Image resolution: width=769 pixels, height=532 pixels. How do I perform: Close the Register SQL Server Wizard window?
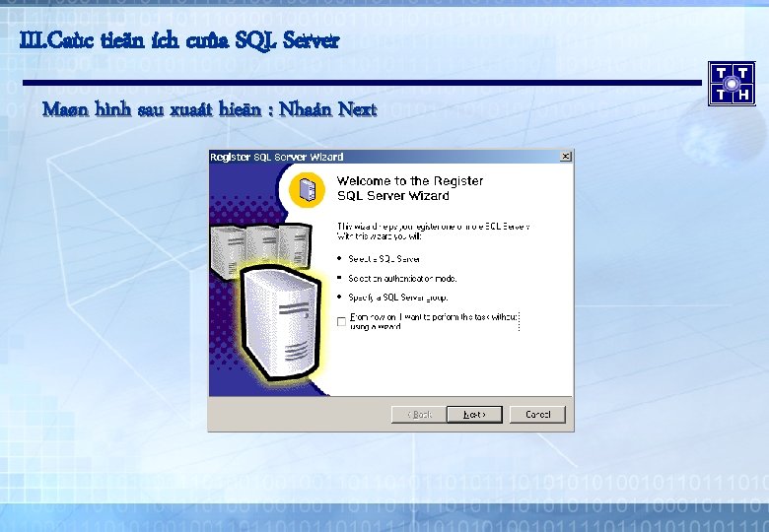pos(566,157)
